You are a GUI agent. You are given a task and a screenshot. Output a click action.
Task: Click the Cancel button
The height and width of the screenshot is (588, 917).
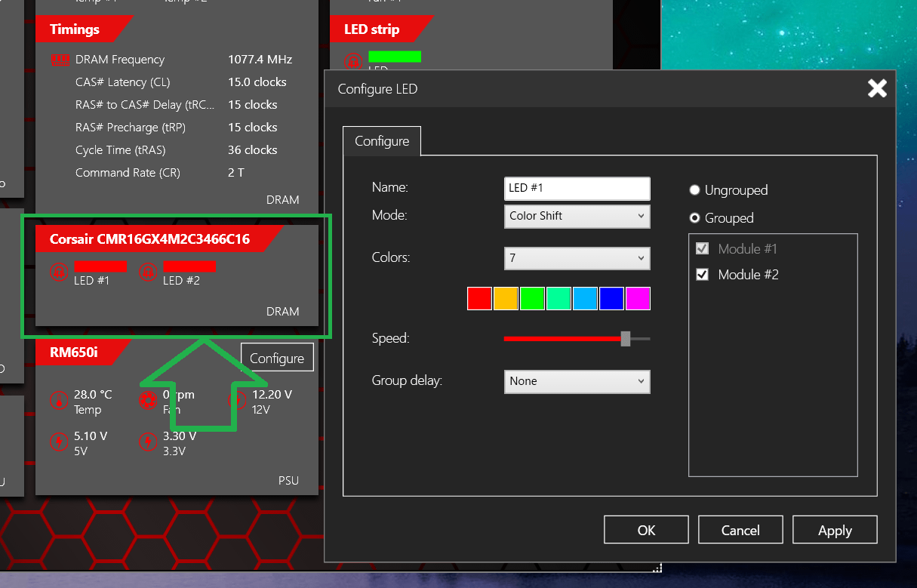740,530
